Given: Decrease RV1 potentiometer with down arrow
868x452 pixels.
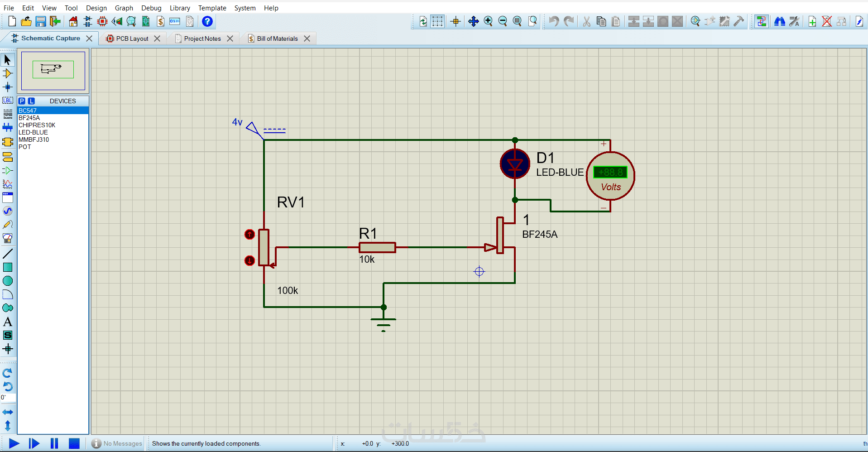Looking at the screenshot, I should click(x=249, y=260).
